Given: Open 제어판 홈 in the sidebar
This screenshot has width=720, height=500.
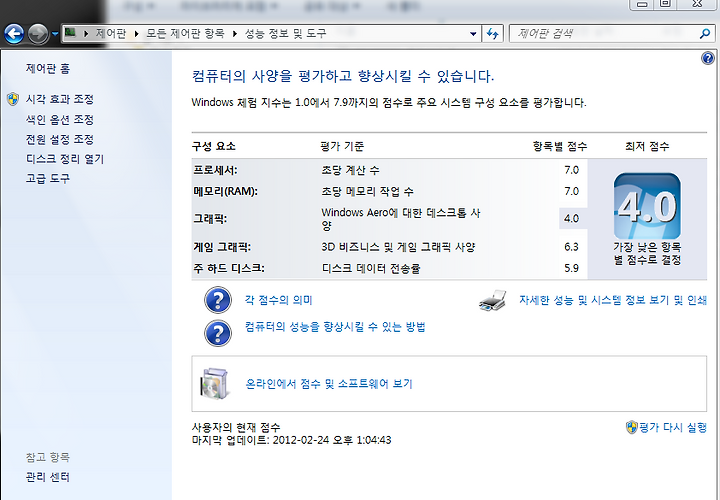Looking at the screenshot, I should click(48, 69).
